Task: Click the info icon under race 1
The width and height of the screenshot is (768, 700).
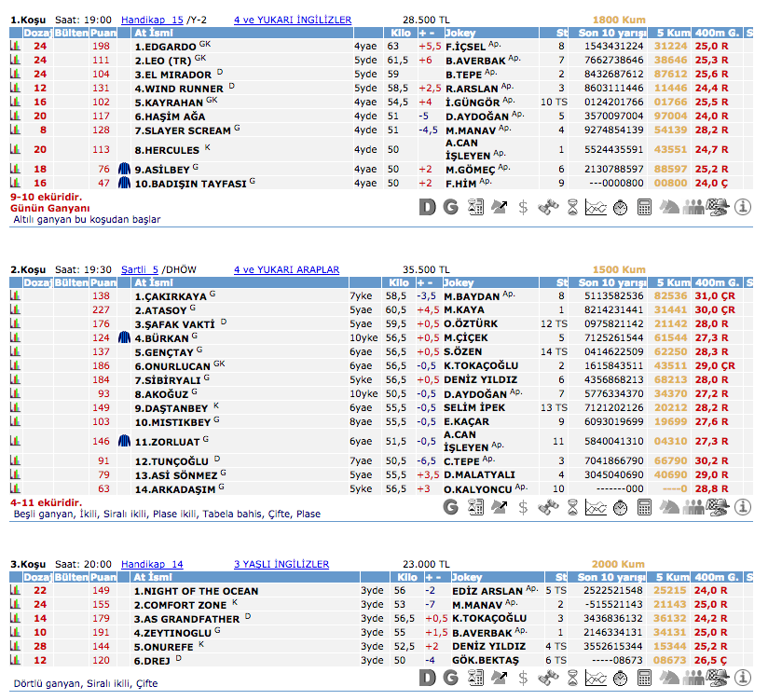Action: [x=743, y=207]
